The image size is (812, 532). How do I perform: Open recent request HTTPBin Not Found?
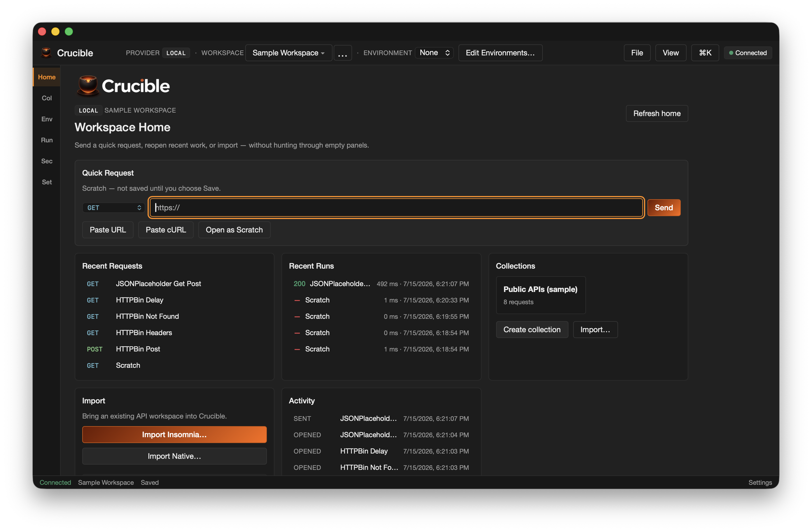(174, 316)
